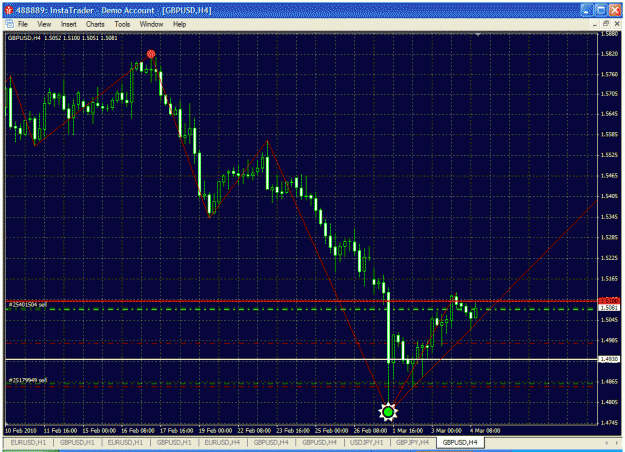Image resolution: width=625 pixels, height=452 pixels.
Task: Click the 1.5081 current price tag
Action: pos(609,308)
